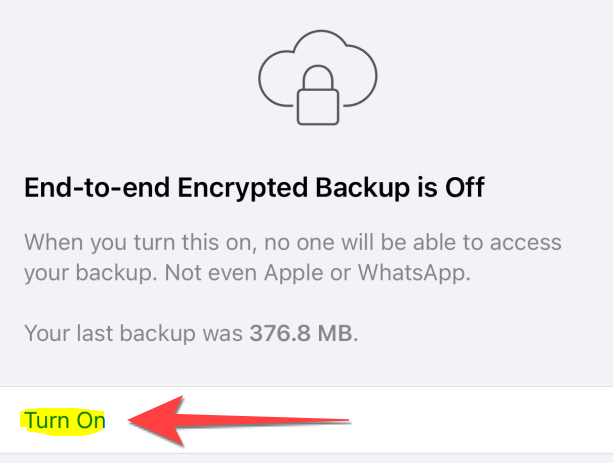Screen dimensions: 613x463
Task: Click the padlock shackle loop
Action: pyautogui.click(x=318, y=77)
